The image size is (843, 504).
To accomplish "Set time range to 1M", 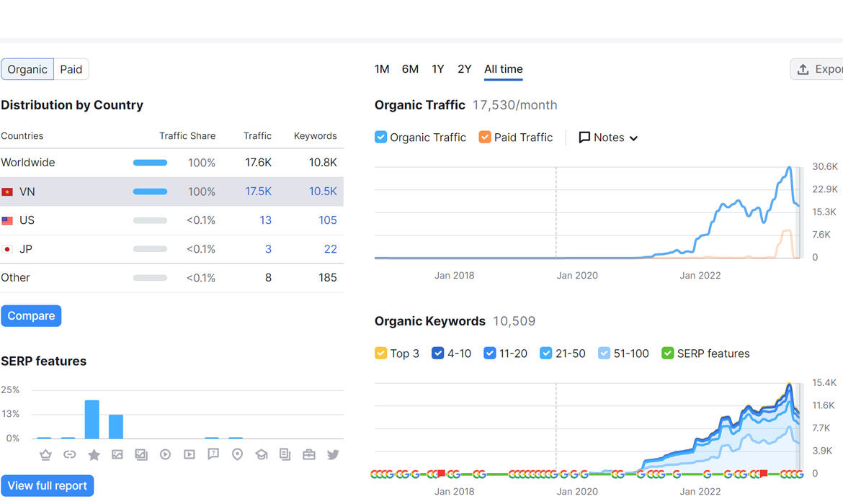I will [x=382, y=69].
